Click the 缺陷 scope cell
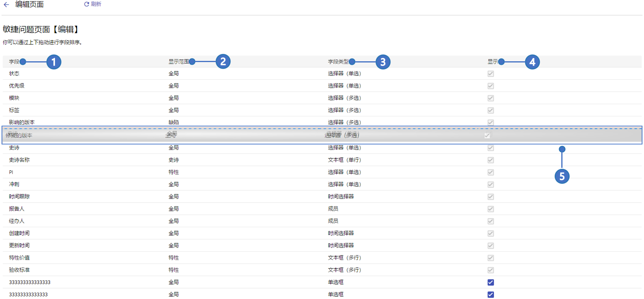The width and height of the screenshot is (644, 299). click(x=174, y=122)
